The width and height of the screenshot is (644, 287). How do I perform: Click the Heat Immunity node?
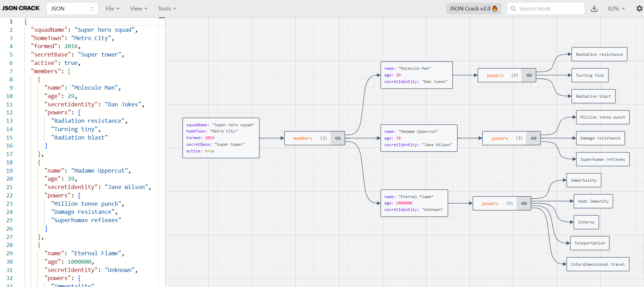(x=593, y=201)
